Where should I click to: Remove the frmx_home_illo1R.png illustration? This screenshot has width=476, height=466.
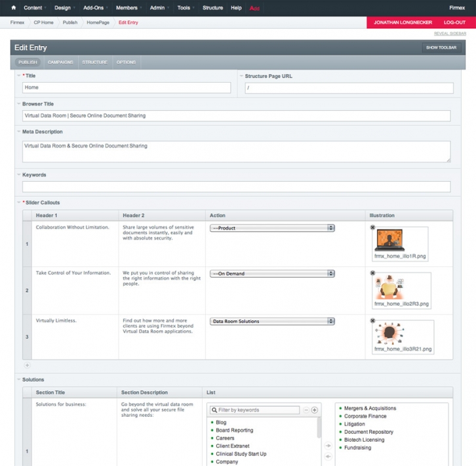click(x=372, y=227)
